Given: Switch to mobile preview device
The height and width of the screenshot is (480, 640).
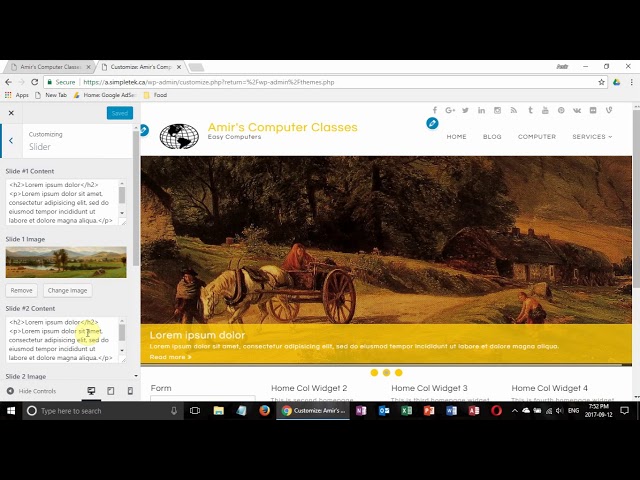Looking at the screenshot, I should pyautogui.click(x=130, y=391).
